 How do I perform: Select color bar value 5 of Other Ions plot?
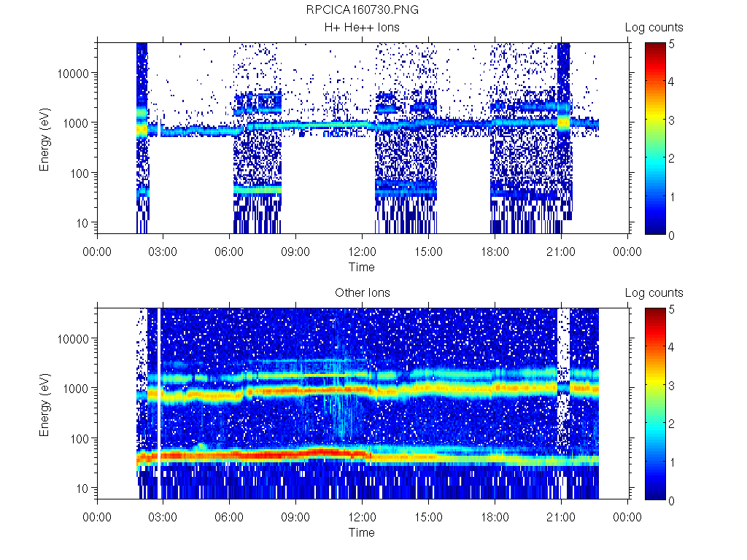click(x=671, y=309)
